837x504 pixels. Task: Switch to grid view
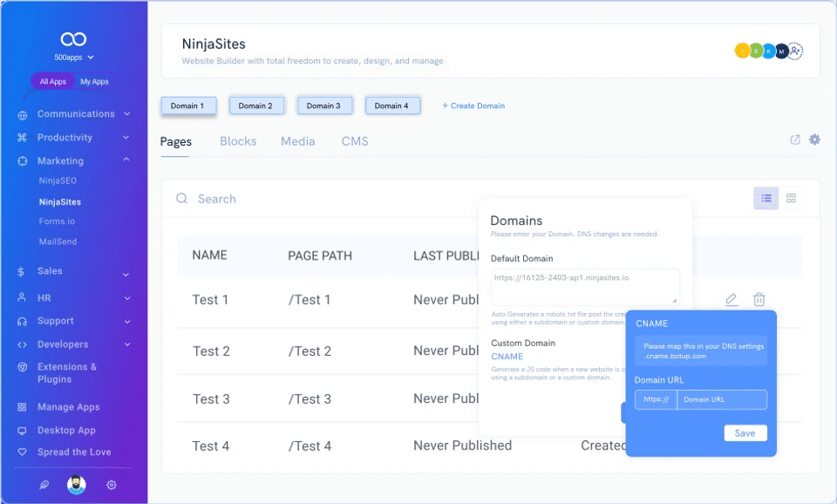(x=791, y=198)
